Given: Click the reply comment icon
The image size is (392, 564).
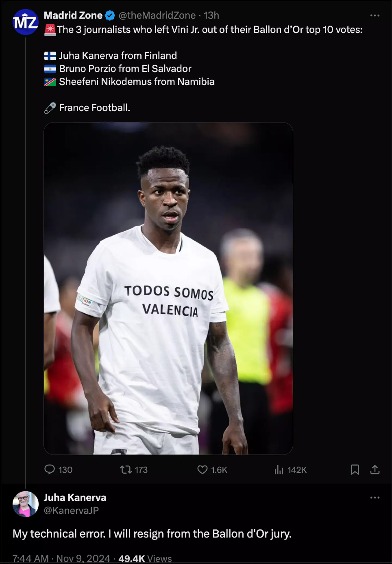Looking at the screenshot, I should [x=50, y=469].
